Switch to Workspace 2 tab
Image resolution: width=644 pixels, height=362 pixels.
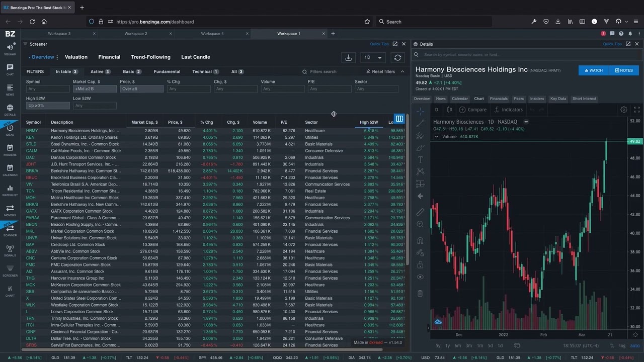(136, 34)
